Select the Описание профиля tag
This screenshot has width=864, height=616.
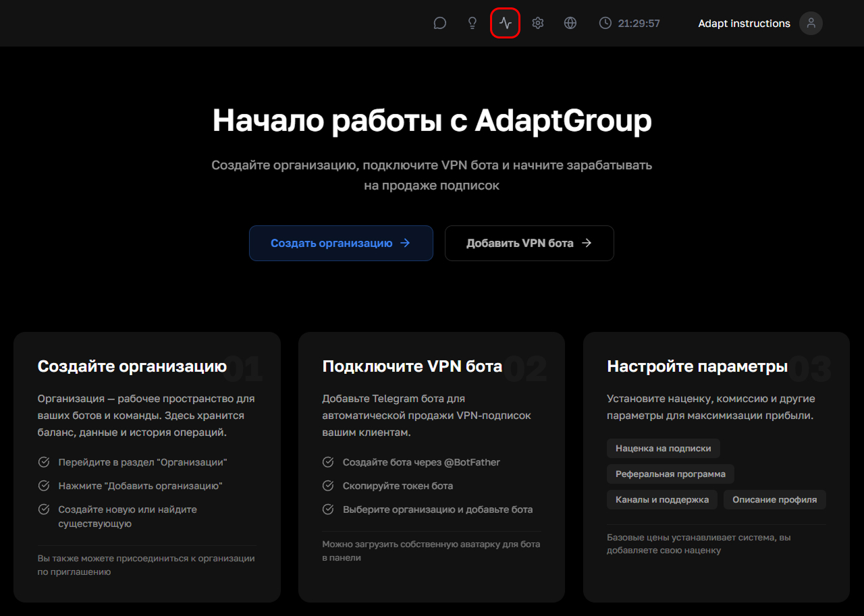(775, 500)
